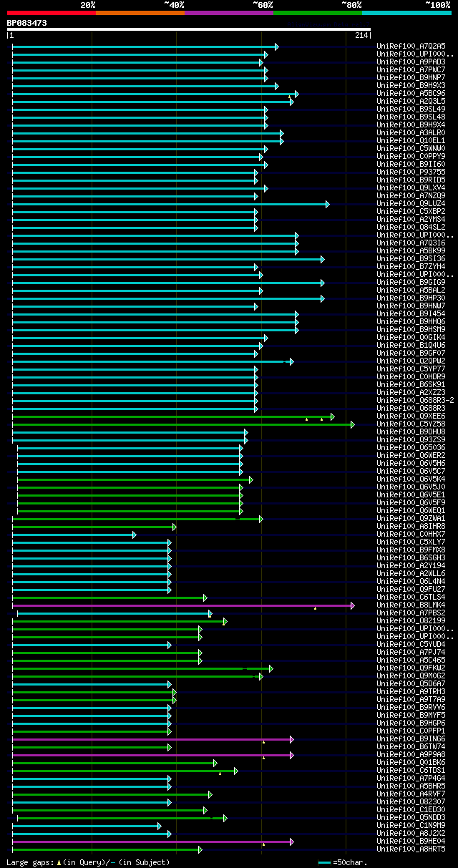
Task: Click the red 20% legend segment
Action: pyautogui.click(x=51, y=12)
